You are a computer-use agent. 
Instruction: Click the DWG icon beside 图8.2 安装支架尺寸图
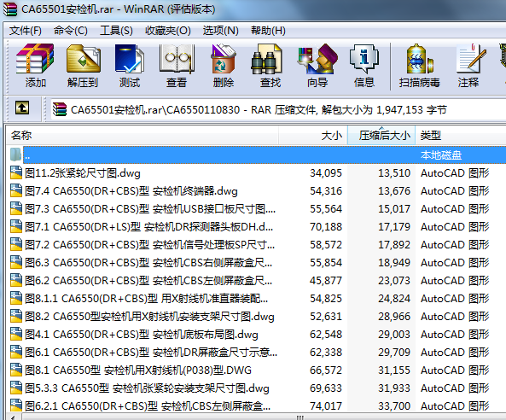16,316
